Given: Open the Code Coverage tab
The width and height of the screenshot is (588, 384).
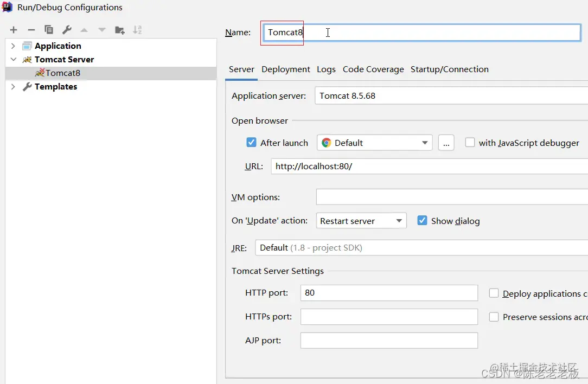Looking at the screenshot, I should [373, 69].
